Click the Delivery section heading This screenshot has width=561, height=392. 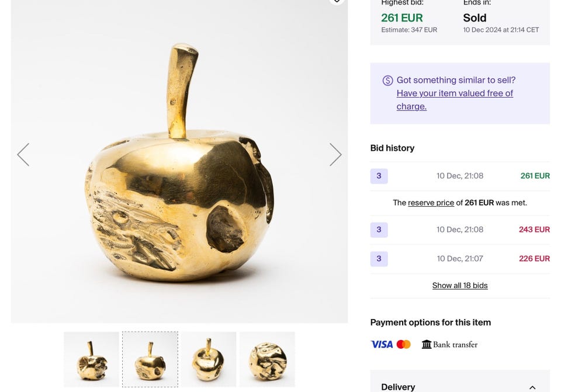(398, 387)
